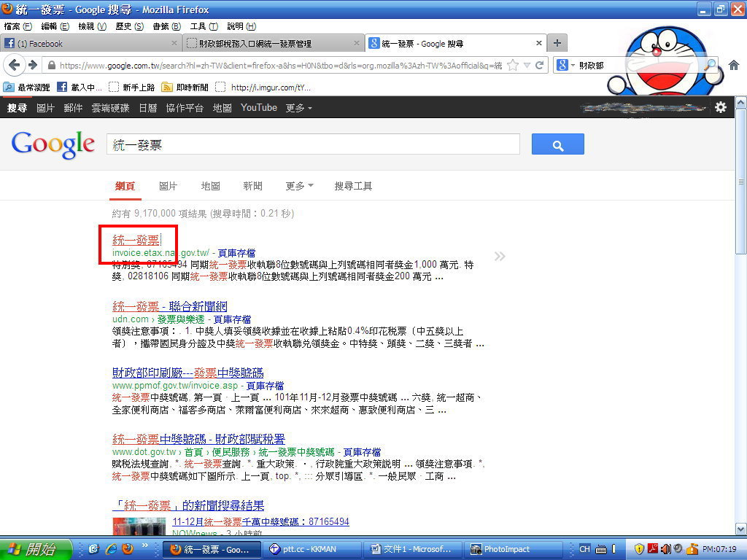Image resolution: width=747 pixels, height=560 pixels.
Task: Switch to 文件1 - Microsoft Word taskbar item
Action: pyautogui.click(x=411, y=550)
